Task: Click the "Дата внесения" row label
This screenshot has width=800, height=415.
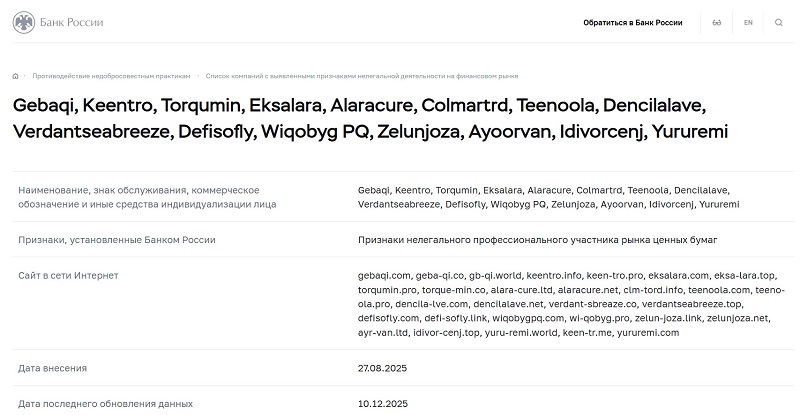Action: tap(52, 368)
